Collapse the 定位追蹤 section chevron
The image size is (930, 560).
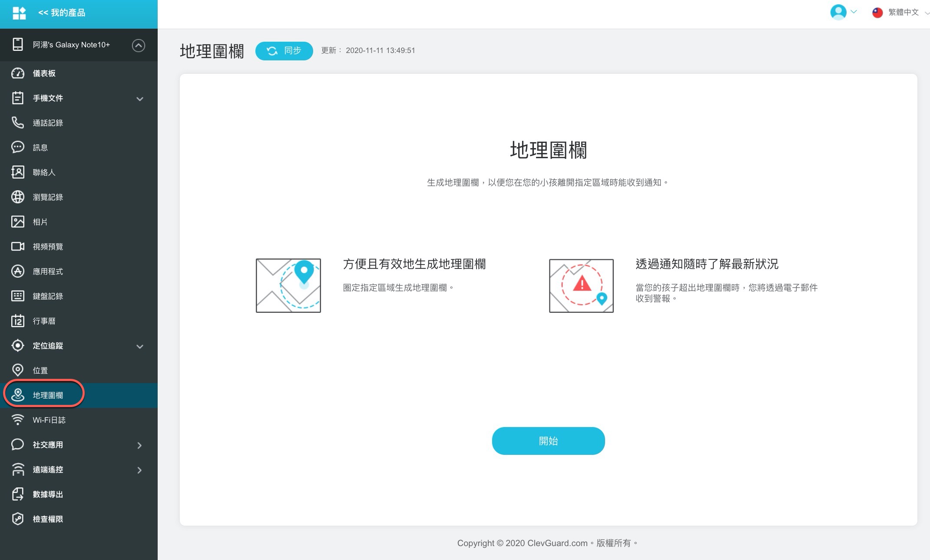point(139,346)
